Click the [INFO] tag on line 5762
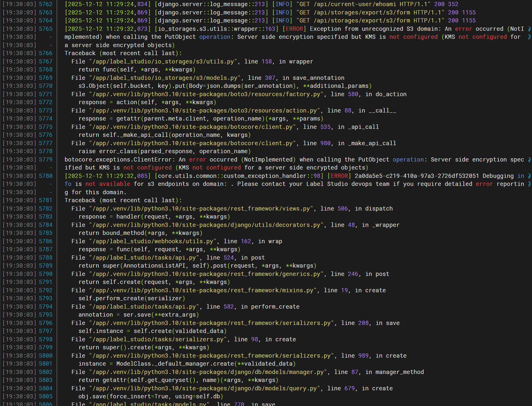 click(x=282, y=4)
